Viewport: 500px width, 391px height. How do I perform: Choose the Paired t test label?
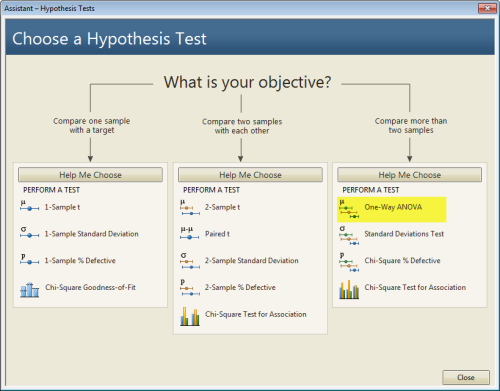(217, 234)
